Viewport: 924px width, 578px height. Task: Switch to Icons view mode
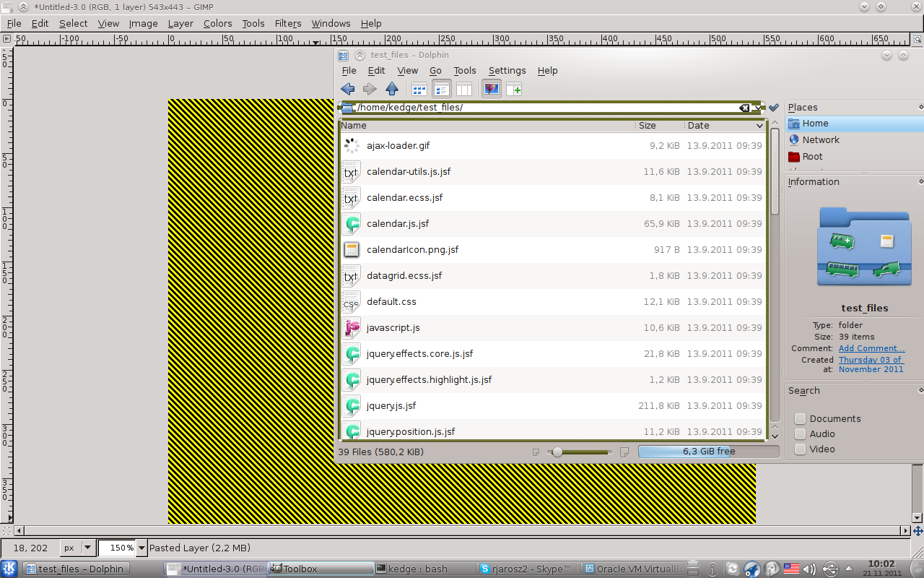[419, 89]
